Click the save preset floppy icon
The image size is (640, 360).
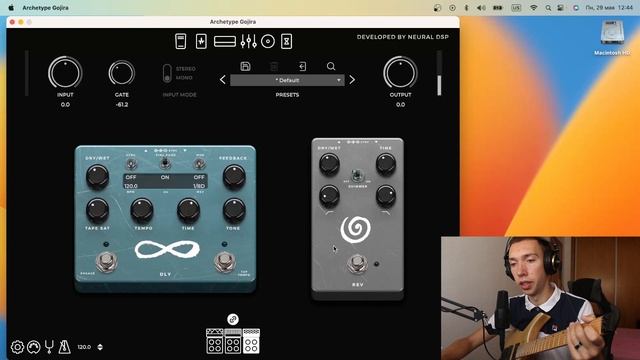point(245,66)
